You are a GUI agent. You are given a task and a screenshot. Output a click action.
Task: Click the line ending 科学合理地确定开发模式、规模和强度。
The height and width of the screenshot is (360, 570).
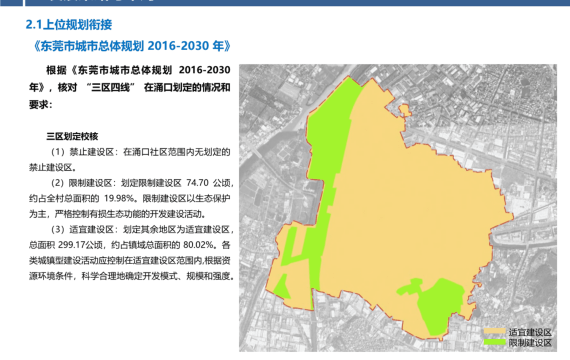pos(132,276)
